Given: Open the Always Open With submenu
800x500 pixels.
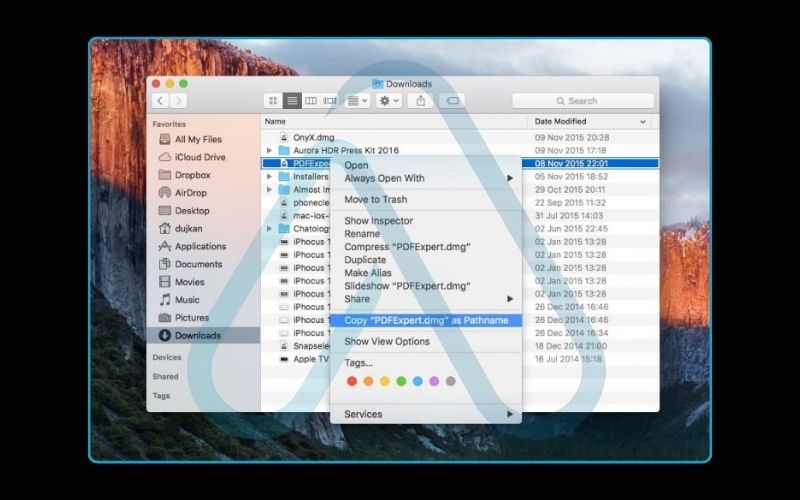Looking at the screenshot, I should pyautogui.click(x=426, y=178).
